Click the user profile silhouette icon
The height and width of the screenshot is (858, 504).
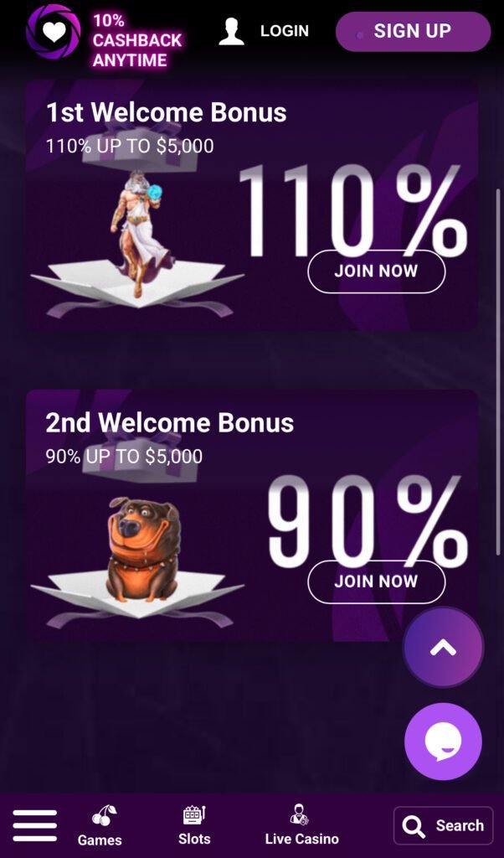coord(231,31)
